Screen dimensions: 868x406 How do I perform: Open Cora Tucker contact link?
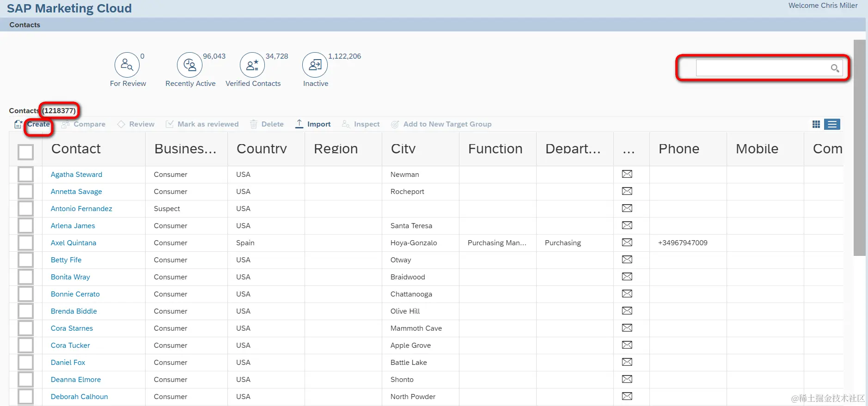(x=70, y=345)
